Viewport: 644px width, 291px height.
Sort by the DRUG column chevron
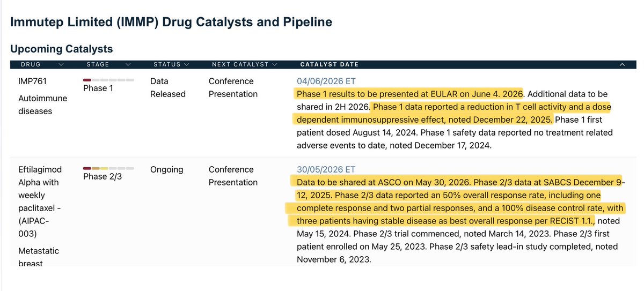[x=60, y=64]
